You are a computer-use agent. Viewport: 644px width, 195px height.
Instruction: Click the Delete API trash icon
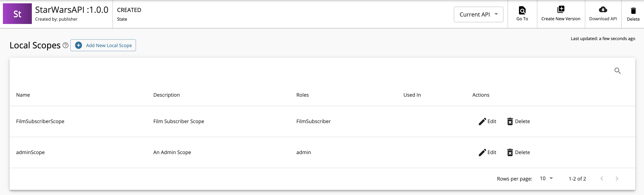click(633, 11)
